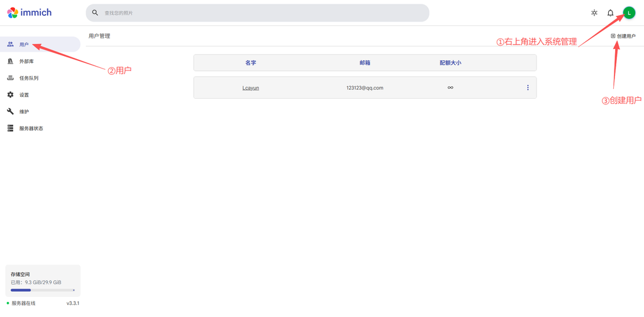Click the settings gear icon

10,95
